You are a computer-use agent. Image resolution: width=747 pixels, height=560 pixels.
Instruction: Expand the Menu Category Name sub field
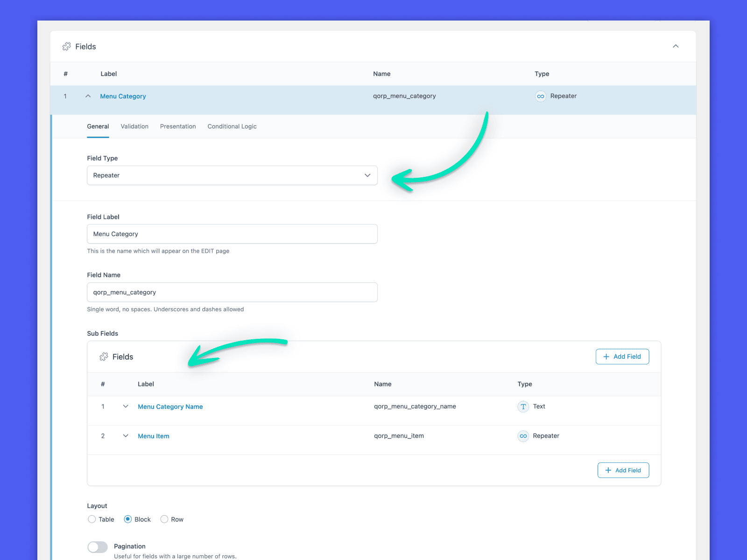pos(126,406)
